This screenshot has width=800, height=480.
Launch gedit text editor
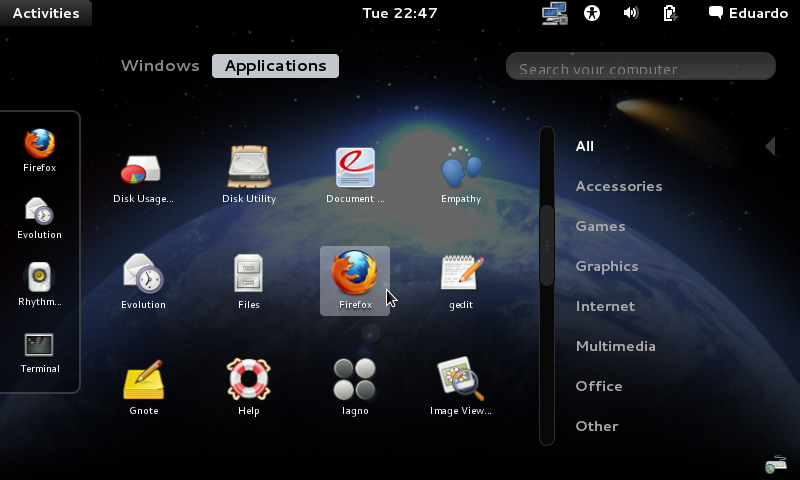(x=461, y=281)
